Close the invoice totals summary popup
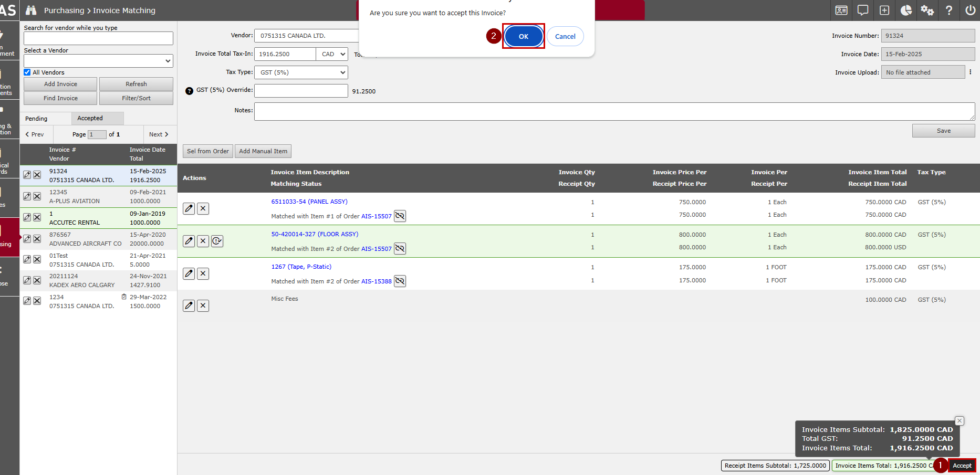 coord(959,421)
